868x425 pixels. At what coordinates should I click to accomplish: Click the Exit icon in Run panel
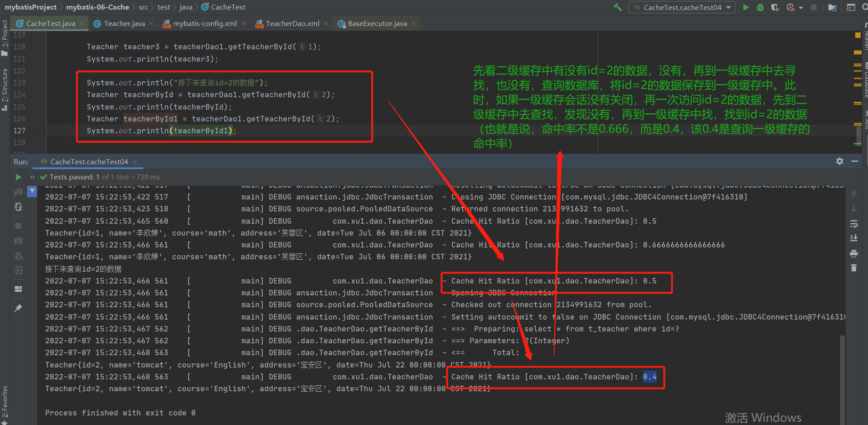pos(18,270)
